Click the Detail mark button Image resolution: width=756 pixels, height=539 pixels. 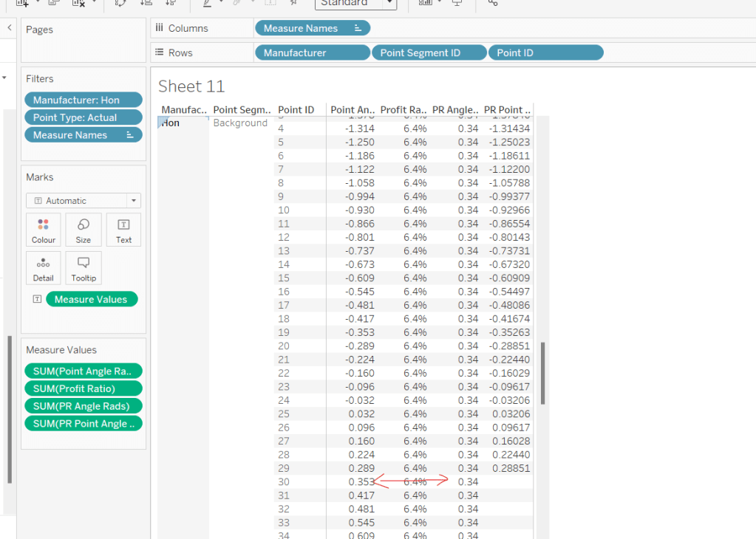point(43,269)
